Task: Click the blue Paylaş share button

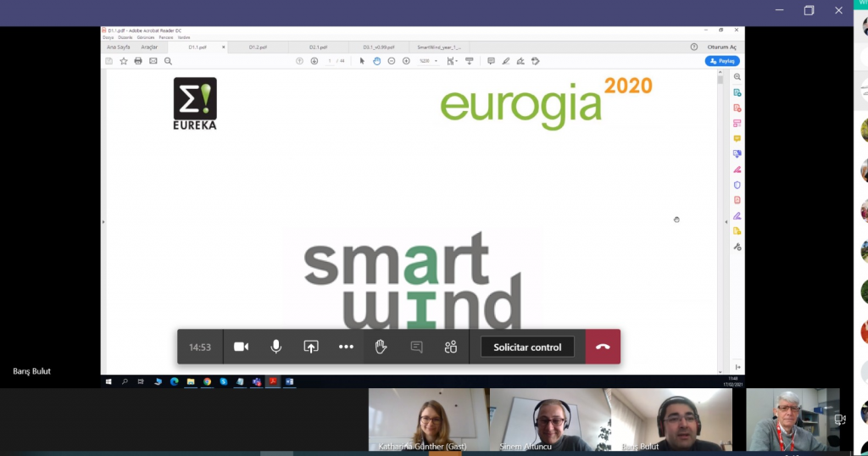Action: coord(722,61)
